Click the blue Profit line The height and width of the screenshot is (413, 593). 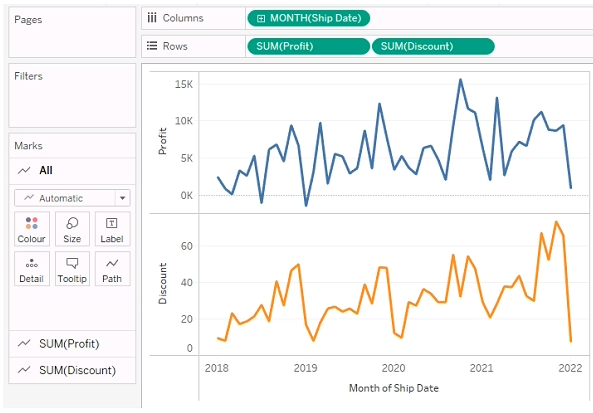379,104
